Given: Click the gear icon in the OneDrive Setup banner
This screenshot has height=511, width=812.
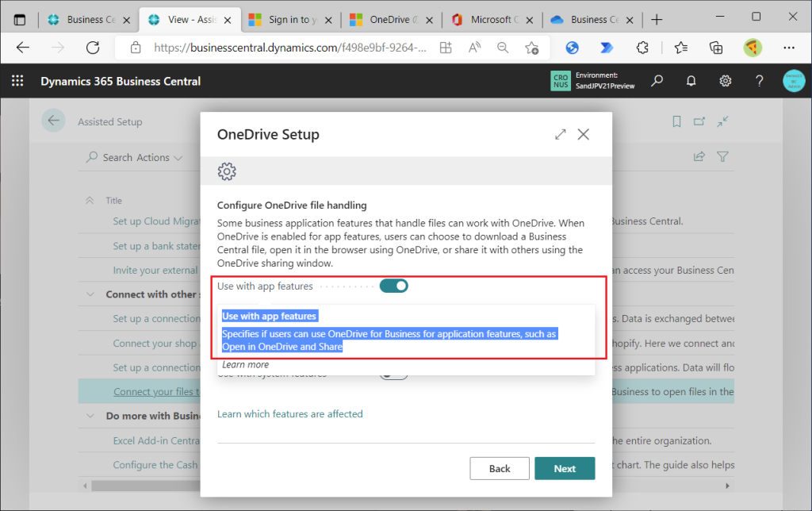Looking at the screenshot, I should [227, 171].
